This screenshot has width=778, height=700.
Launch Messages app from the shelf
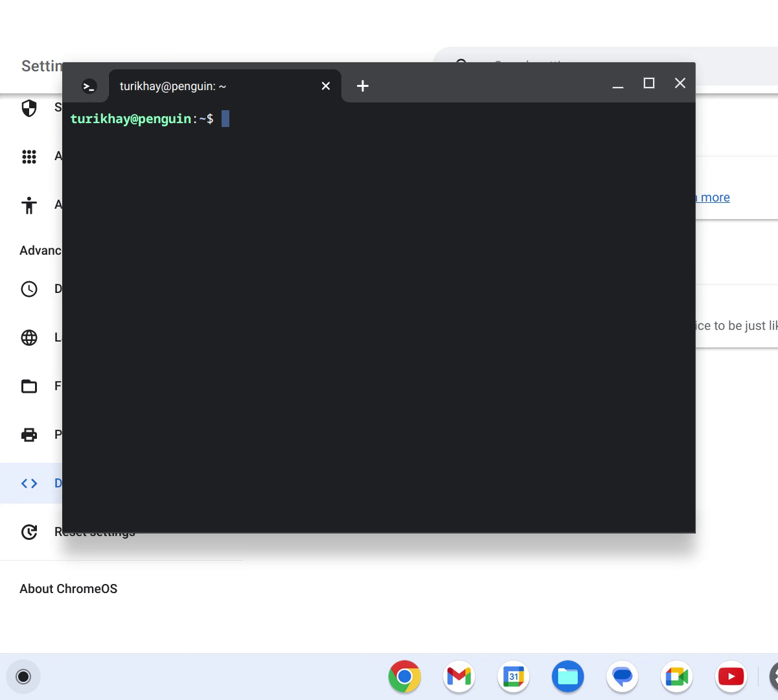(x=623, y=677)
